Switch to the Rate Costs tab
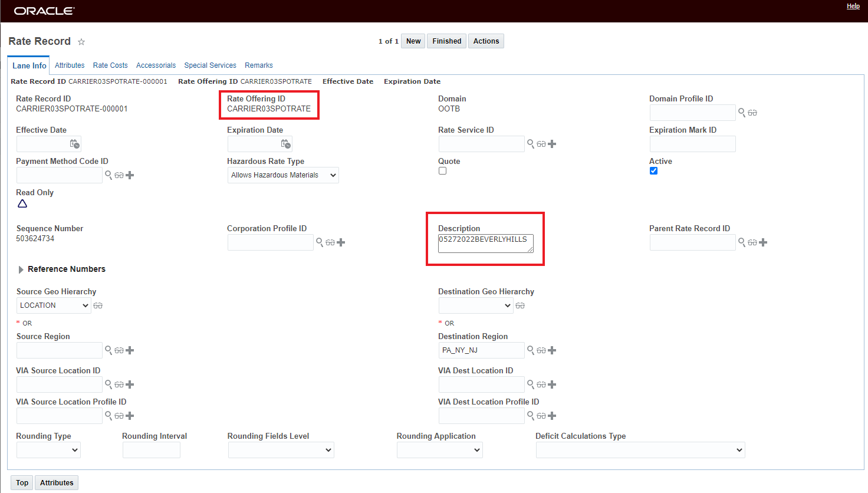868x493 pixels. (110, 65)
